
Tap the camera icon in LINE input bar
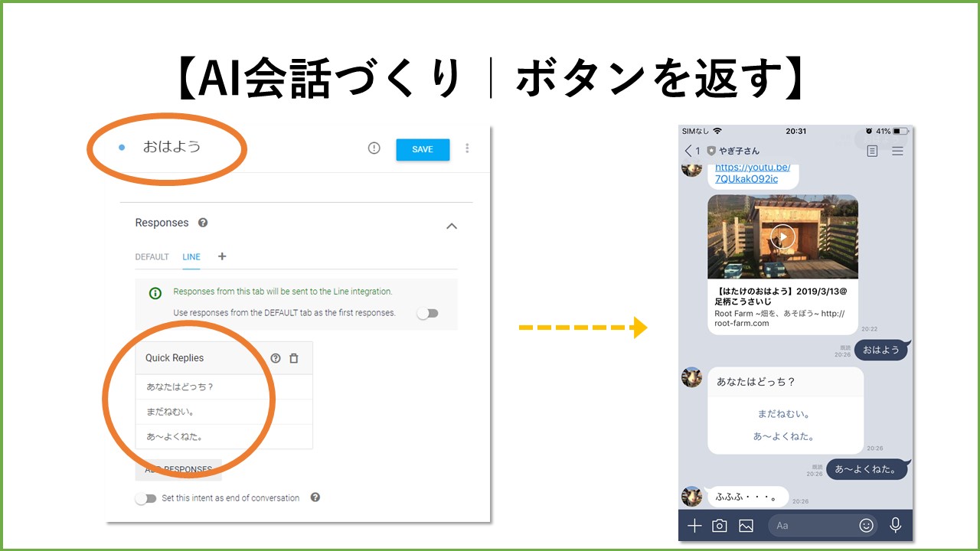coord(720,526)
